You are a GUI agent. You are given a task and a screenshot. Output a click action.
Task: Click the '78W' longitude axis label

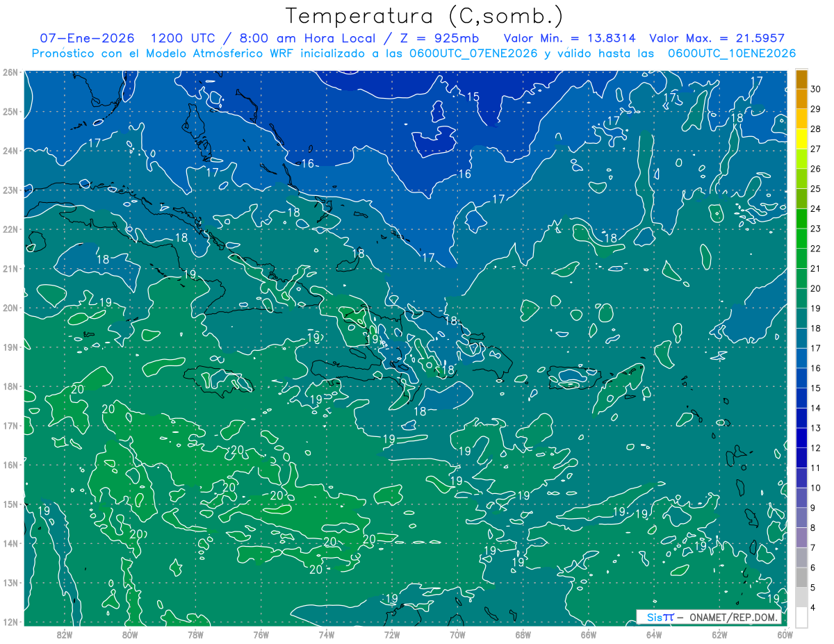pos(195,634)
